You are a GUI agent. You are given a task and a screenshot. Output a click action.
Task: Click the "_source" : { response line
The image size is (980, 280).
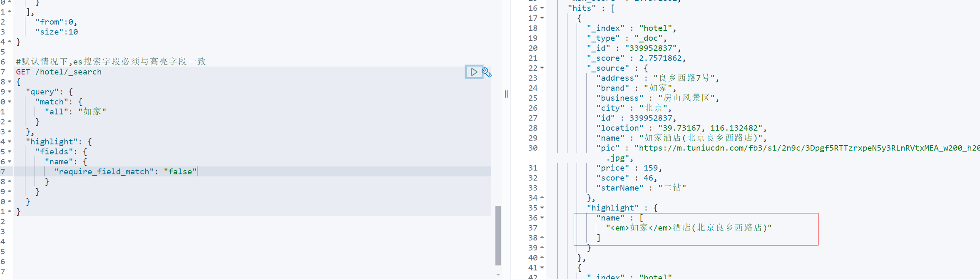(617, 68)
